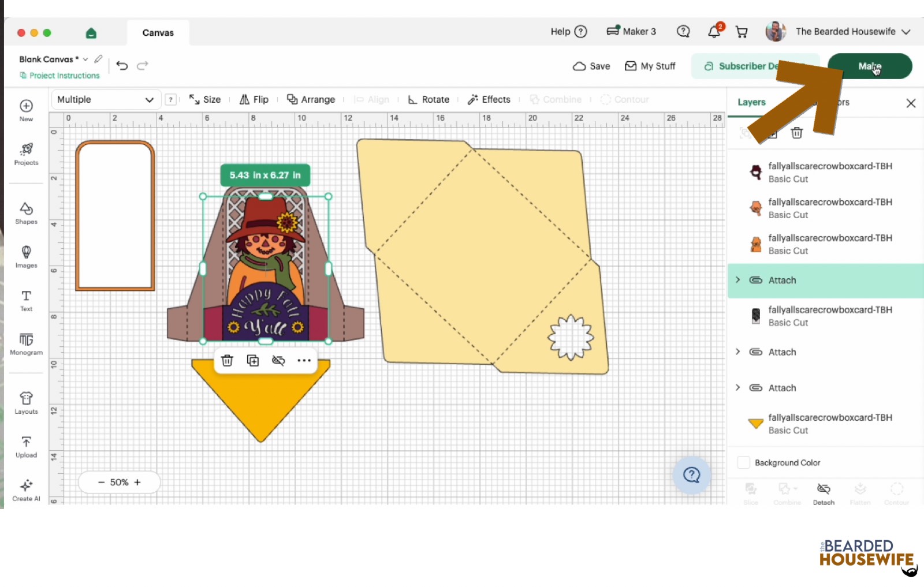Open the Flip options
924x587 pixels.
254,99
